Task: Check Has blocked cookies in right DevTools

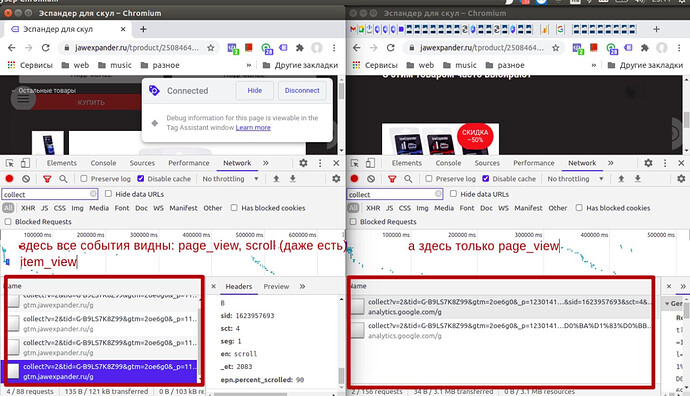Action: [x=579, y=208]
